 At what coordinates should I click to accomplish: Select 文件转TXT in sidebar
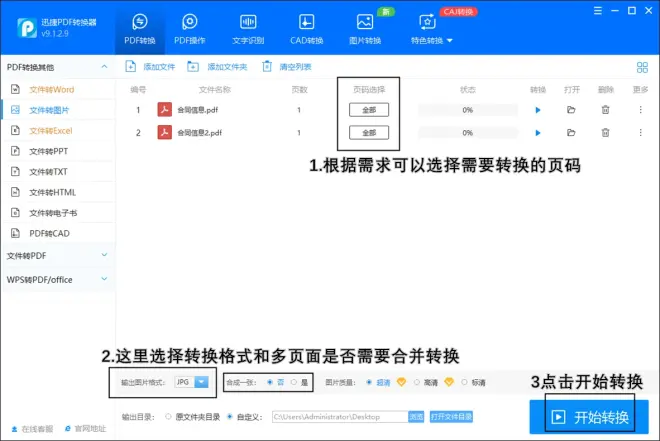click(x=58, y=172)
